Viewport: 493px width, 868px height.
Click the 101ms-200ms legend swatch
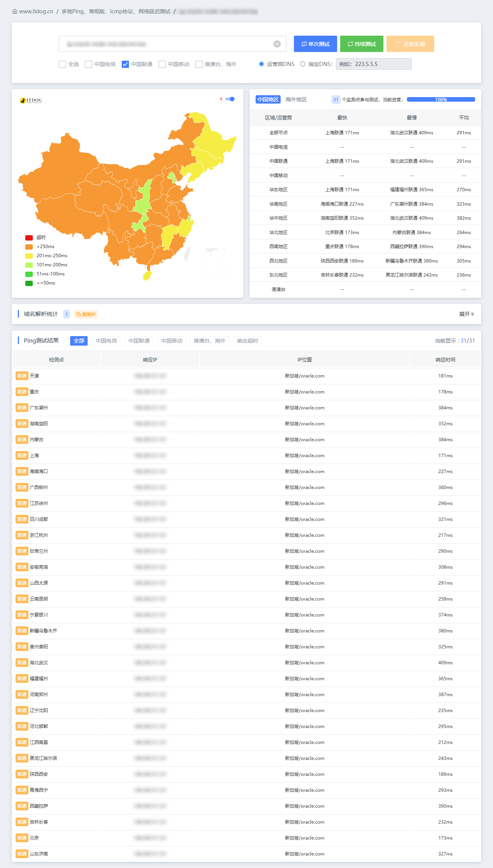click(29, 265)
